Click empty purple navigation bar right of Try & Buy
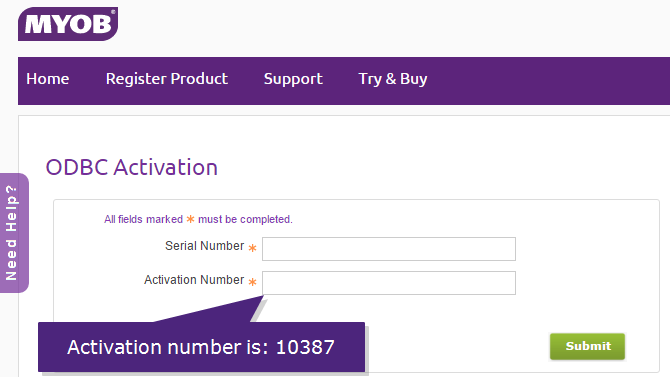Screen dimensions: 670x377 pyautogui.click(x=549, y=81)
